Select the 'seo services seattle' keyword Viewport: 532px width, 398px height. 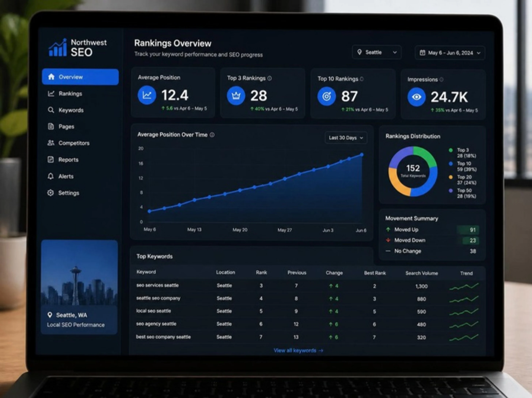point(157,285)
